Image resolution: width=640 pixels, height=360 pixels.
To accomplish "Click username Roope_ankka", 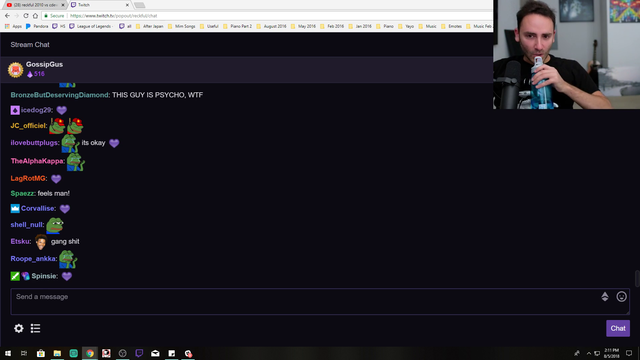I will click(34, 259).
